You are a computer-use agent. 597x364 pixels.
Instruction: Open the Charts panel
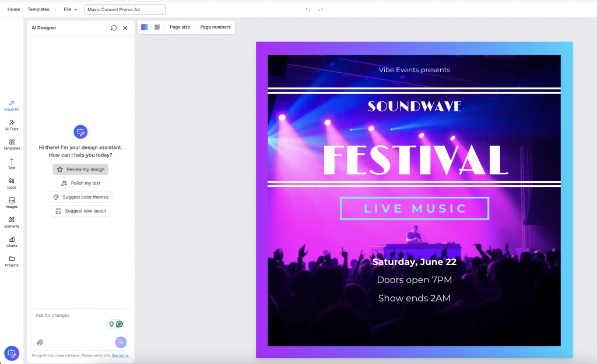point(12,242)
